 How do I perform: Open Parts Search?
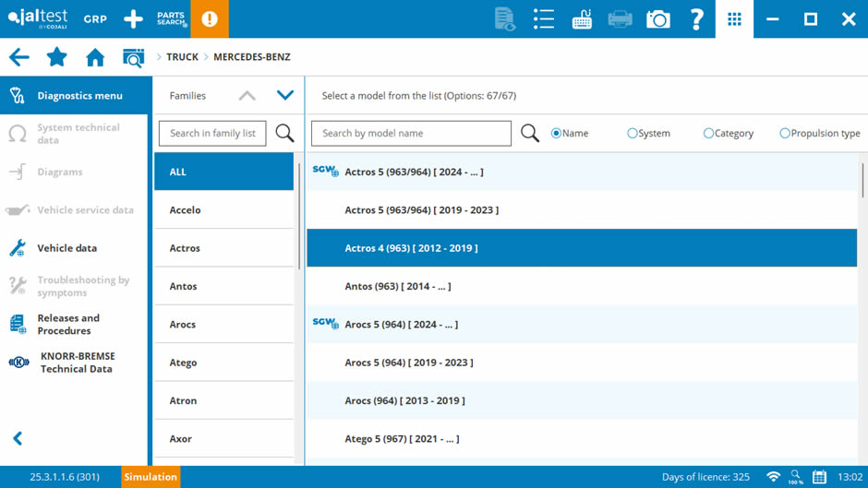tap(172, 18)
